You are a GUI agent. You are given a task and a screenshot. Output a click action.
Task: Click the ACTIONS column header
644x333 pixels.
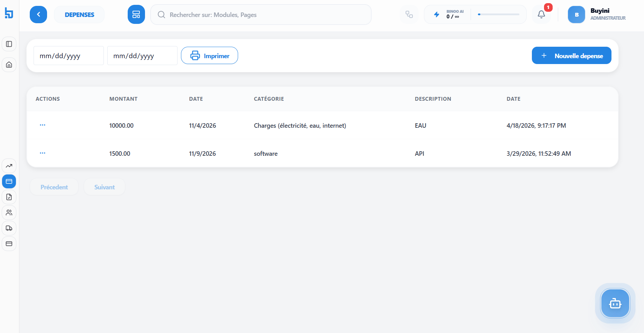pyautogui.click(x=48, y=99)
